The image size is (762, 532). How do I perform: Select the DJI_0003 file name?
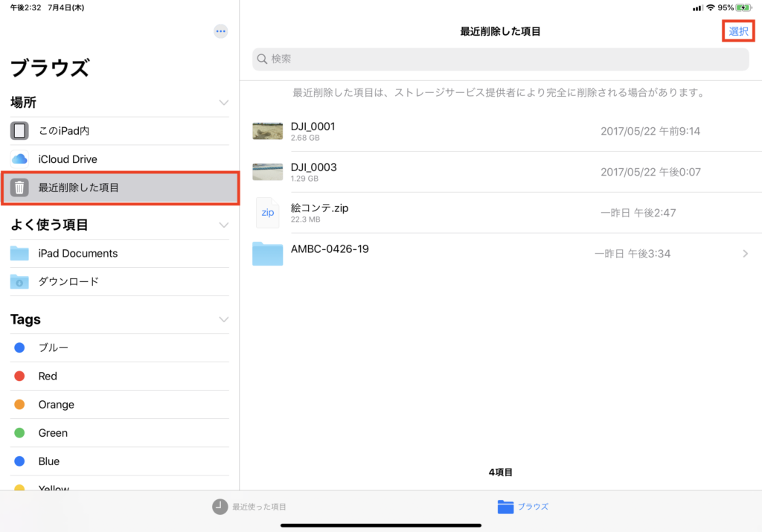point(313,167)
